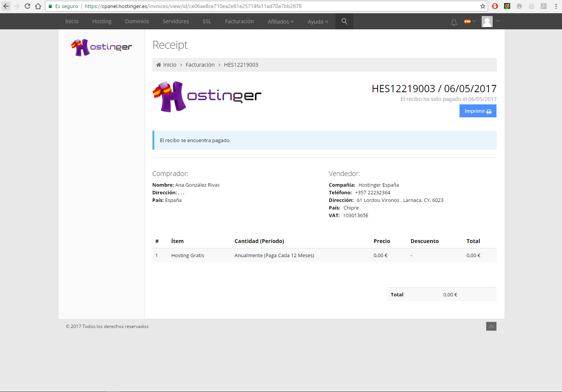This screenshot has height=392, width=562.
Task: Click the Cantidad (Período) column header
Action: point(259,241)
